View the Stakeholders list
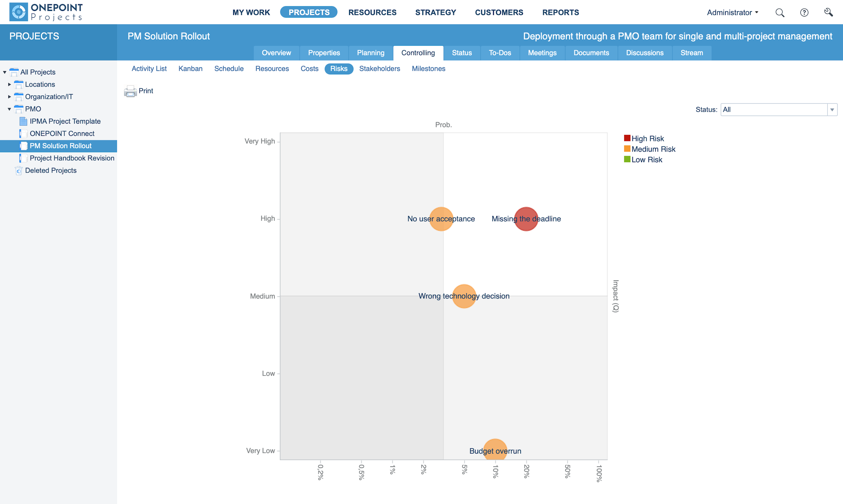 point(380,69)
